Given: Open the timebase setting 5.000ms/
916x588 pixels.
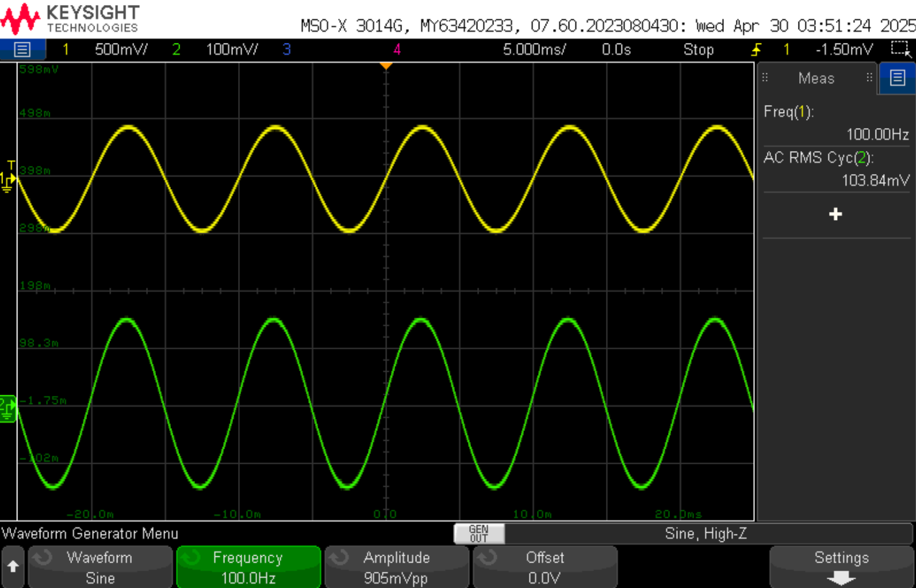Looking at the screenshot, I should 534,50.
